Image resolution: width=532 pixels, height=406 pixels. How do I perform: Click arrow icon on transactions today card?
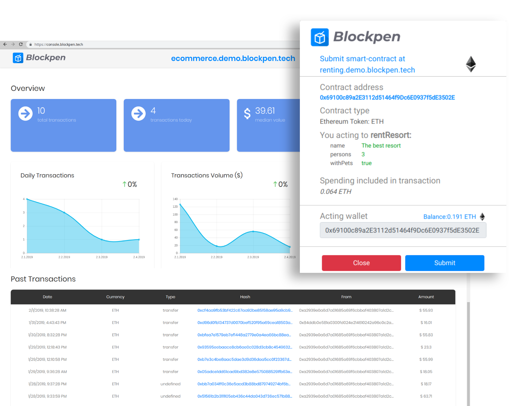[x=138, y=113]
